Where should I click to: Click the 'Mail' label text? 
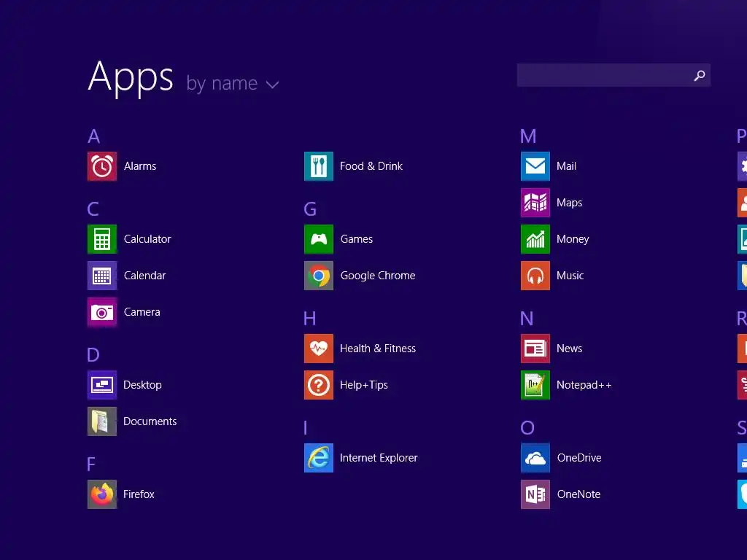566,166
